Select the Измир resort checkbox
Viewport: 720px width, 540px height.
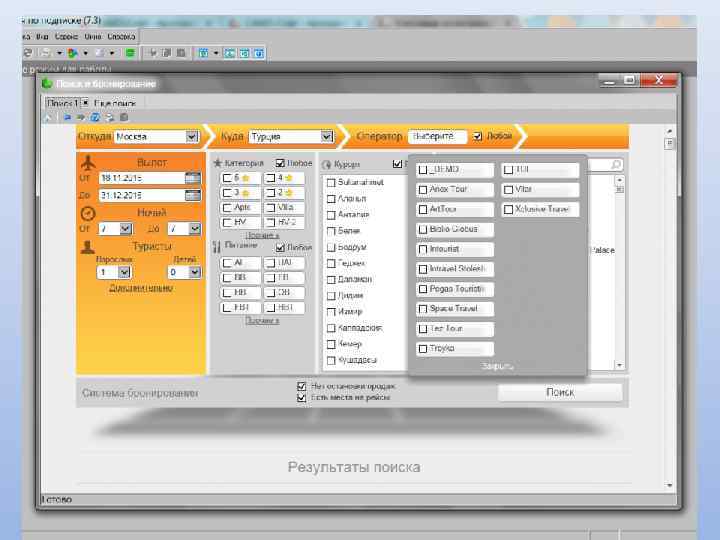[331, 312]
